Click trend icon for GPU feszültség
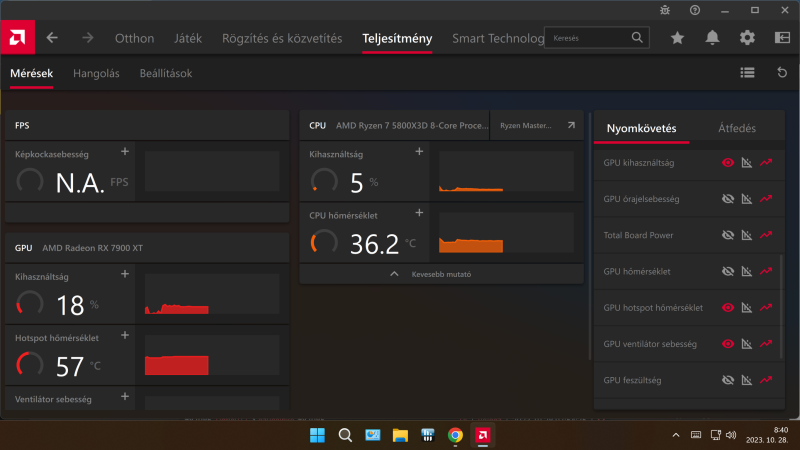The height and width of the screenshot is (450, 800). click(x=766, y=380)
